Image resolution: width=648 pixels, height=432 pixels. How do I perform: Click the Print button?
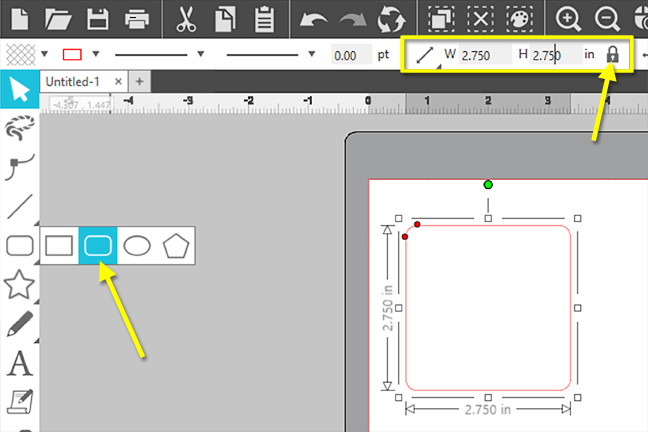[x=137, y=18]
